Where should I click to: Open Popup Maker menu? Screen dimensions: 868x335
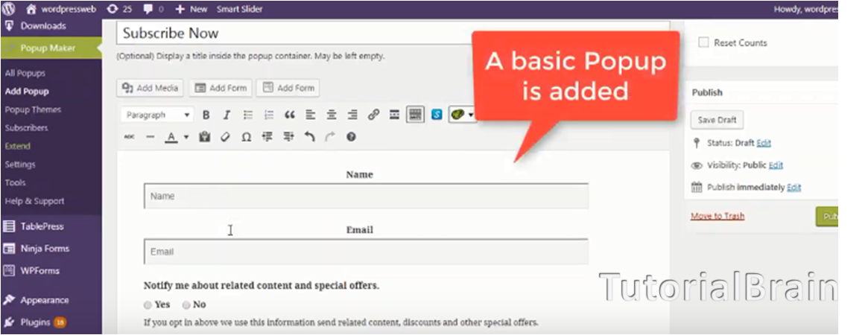coord(51,48)
